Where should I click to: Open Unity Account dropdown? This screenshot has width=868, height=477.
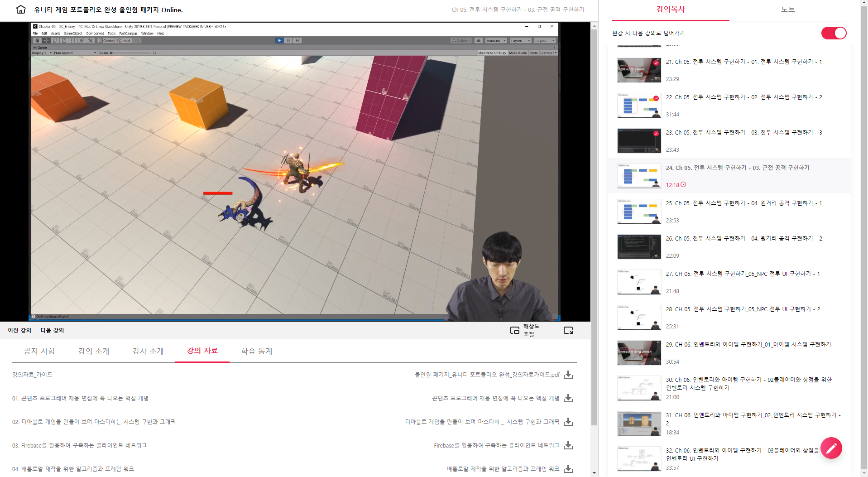point(496,40)
